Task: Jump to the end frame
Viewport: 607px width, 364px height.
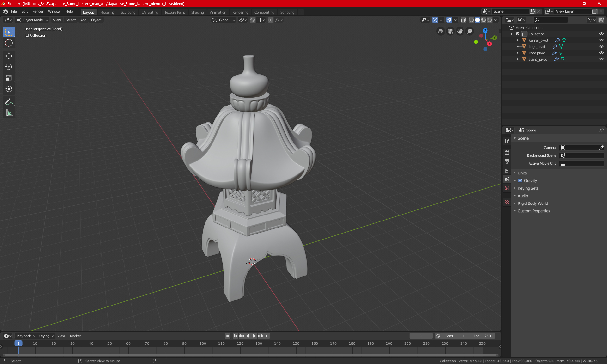Action: 267,336
